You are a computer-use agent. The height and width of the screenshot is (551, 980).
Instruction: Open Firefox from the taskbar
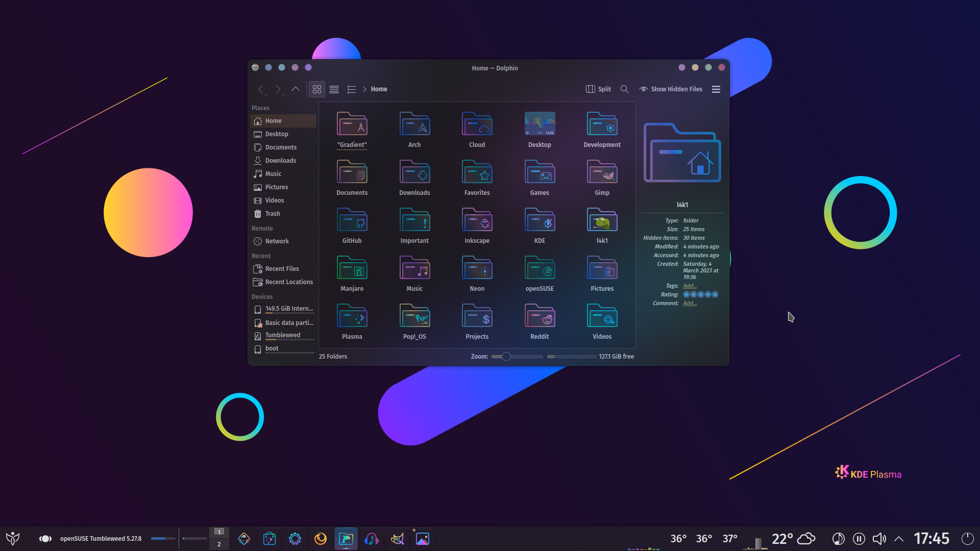[x=321, y=539]
